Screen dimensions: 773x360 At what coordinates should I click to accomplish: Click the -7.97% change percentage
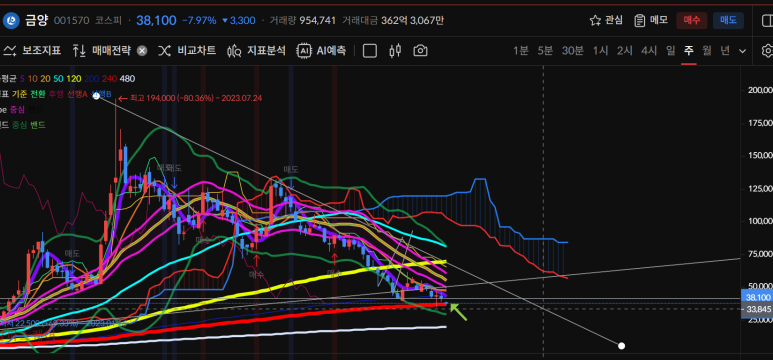coord(199,21)
